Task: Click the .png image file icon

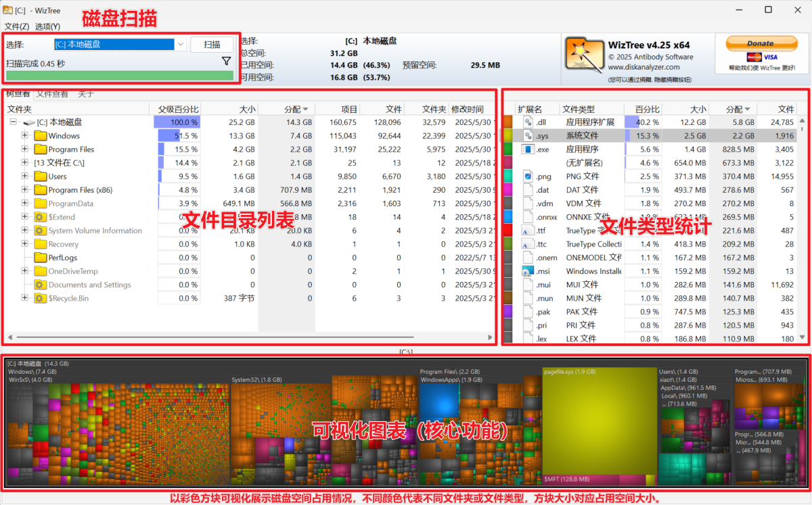Action: tap(528, 176)
